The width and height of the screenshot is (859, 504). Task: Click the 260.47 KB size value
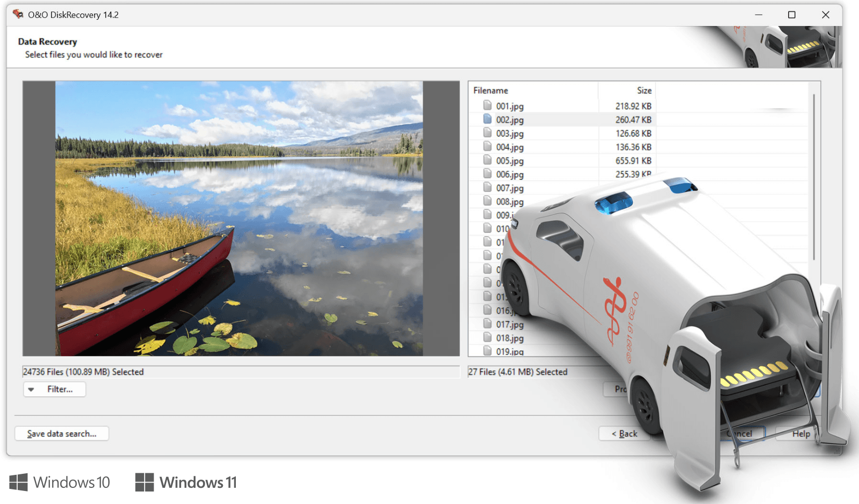(x=633, y=120)
